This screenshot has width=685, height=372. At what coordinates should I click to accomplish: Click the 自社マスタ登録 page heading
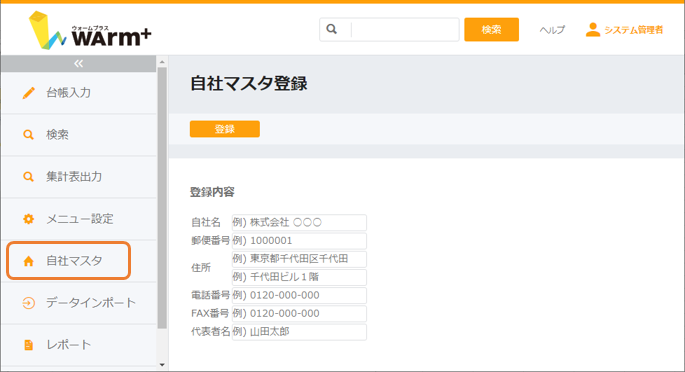(249, 83)
